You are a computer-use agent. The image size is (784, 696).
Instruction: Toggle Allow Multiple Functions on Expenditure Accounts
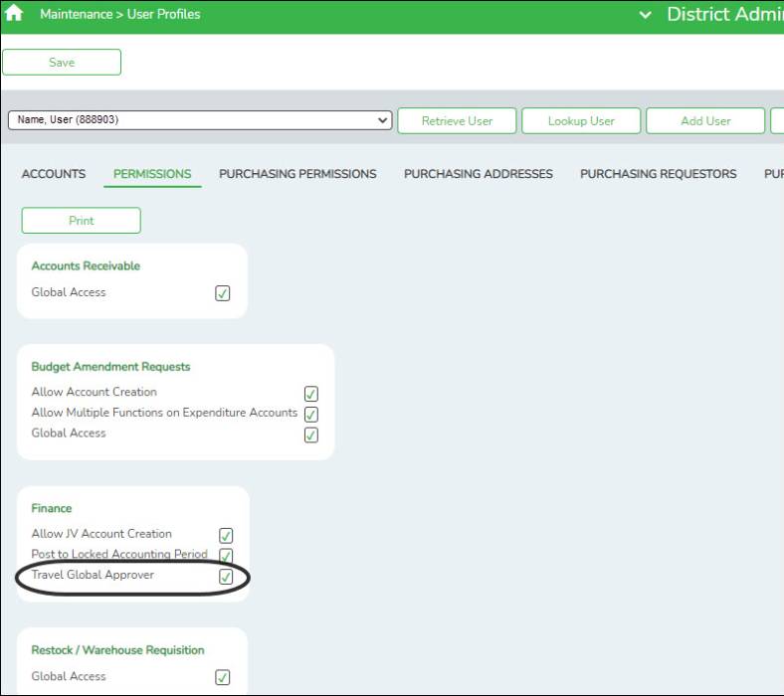tap(311, 415)
